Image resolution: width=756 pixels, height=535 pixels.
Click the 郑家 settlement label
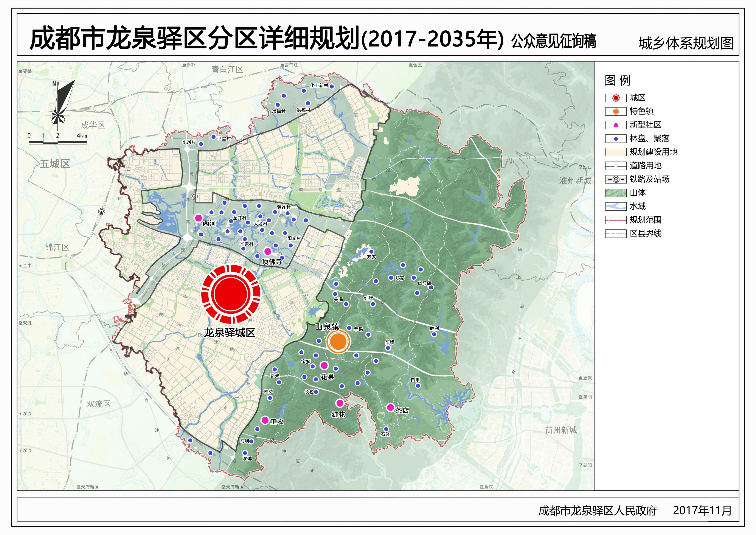point(400,278)
